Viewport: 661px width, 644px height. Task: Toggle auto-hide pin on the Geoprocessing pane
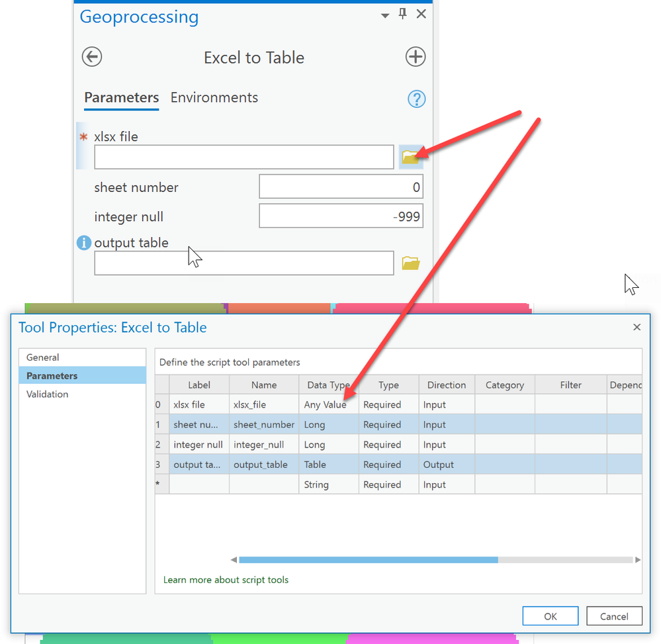pyautogui.click(x=402, y=14)
